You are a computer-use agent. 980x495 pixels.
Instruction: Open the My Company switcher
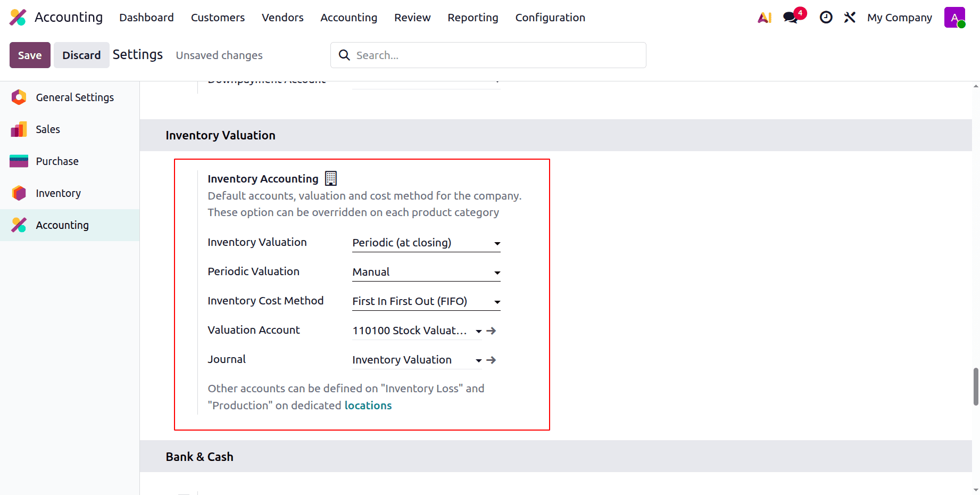click(x=899, y=18)
